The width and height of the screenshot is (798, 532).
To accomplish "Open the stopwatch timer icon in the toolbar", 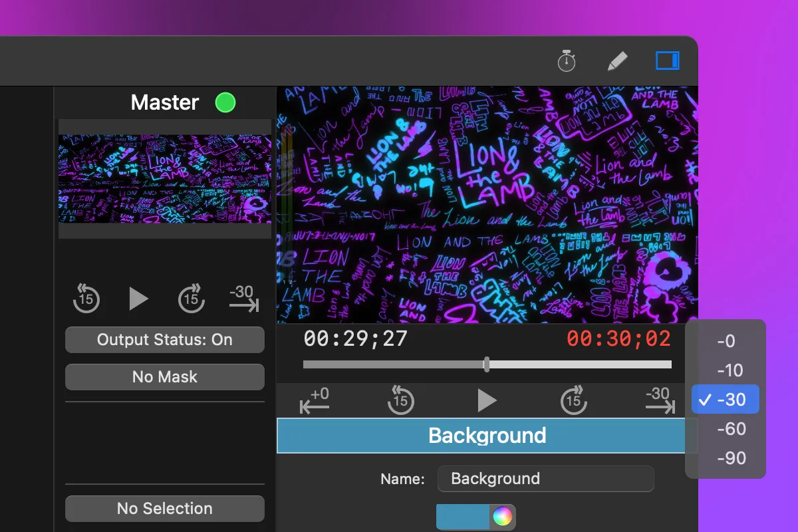I will click(565, 61).
